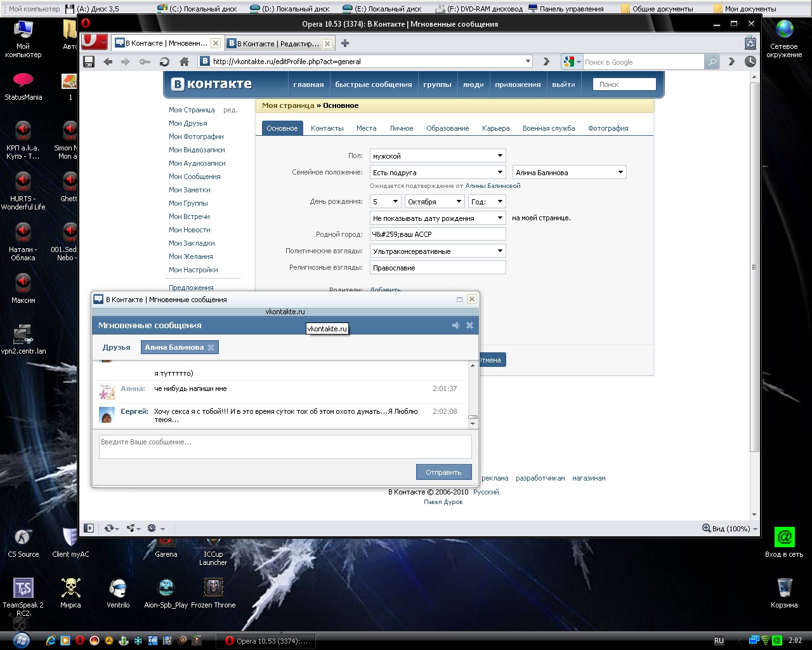
Task: Open Мои Друзья in left sidebar
Action: (188, 123)
